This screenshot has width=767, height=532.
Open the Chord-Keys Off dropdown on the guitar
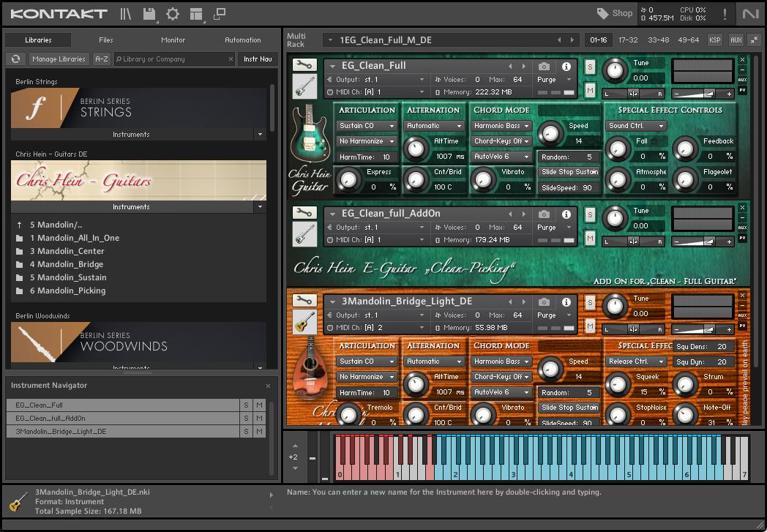[501, 141]
